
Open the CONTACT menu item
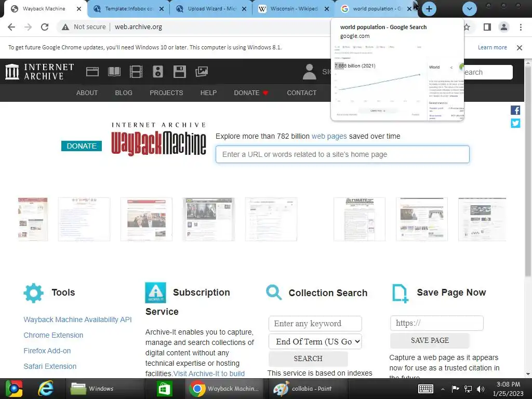click(302, 92)
